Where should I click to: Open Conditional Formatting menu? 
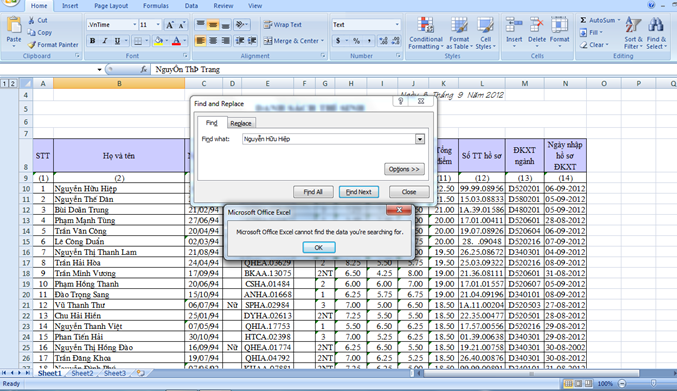coord(425,33)
